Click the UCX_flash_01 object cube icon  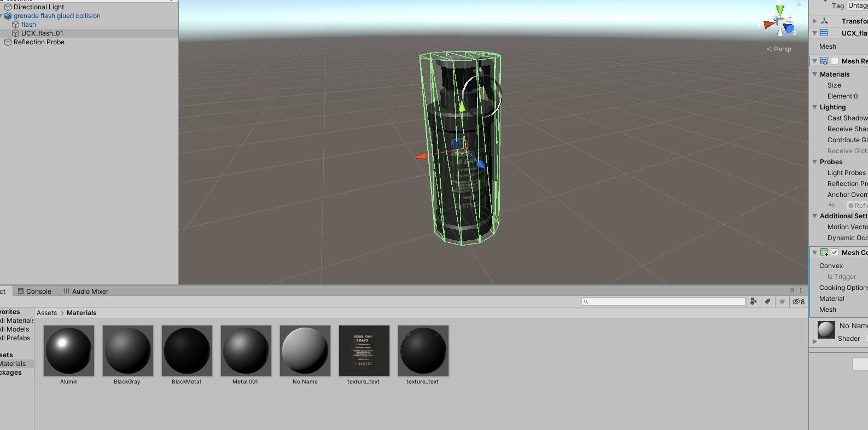pyautogui.click(x=16, y=33)
